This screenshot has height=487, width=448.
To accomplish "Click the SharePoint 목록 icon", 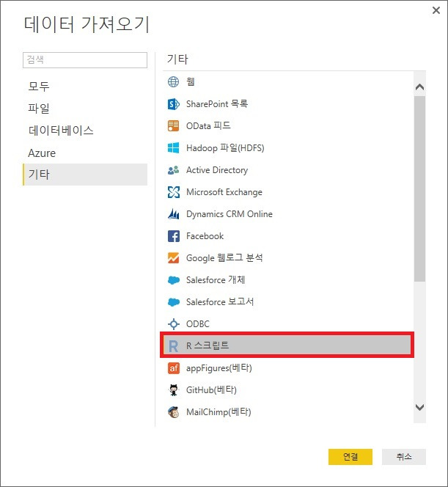I will (173, 104).
